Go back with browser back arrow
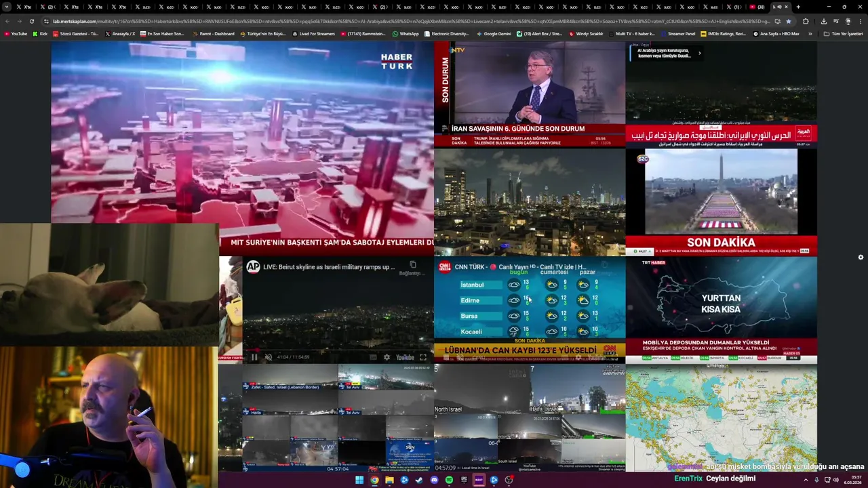The image size is (868, 488). pyautogui.click(x=7, y=21)
